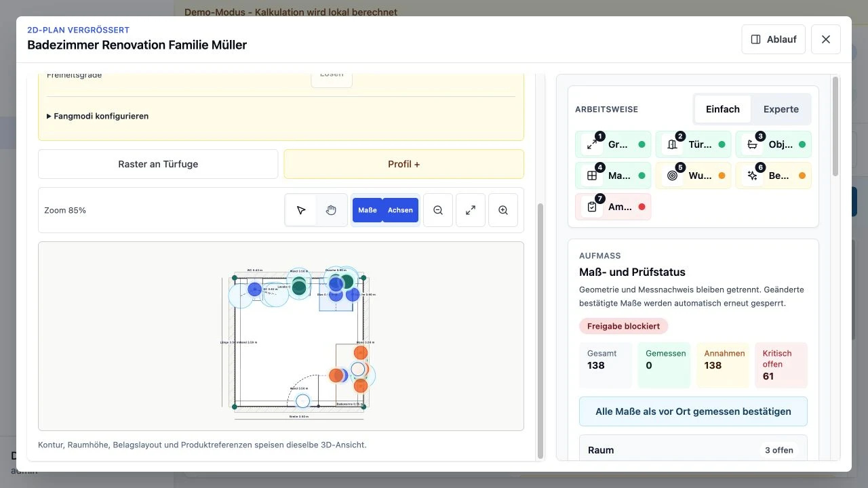868x488 pixels.
Task: Click the Zoom 85% label
Action: point(65,210)
